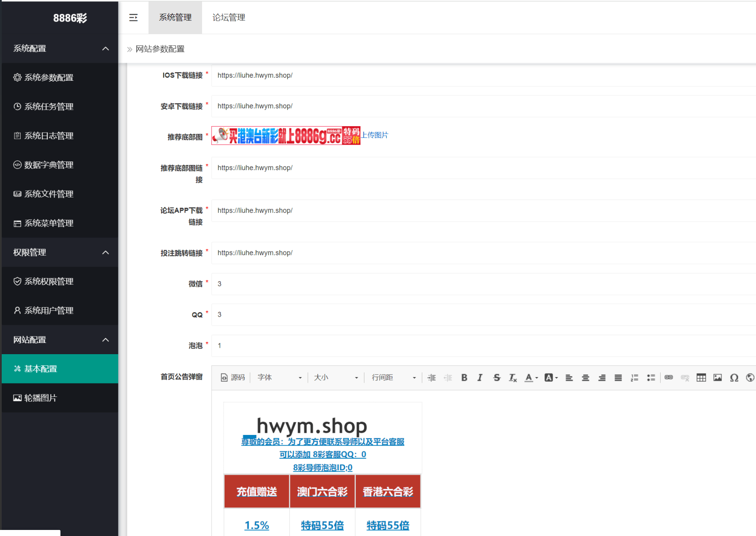Click the insert image icon in the editor
Image resolution: width=756 pixels, height=536 pixels.
click(718, 377)
